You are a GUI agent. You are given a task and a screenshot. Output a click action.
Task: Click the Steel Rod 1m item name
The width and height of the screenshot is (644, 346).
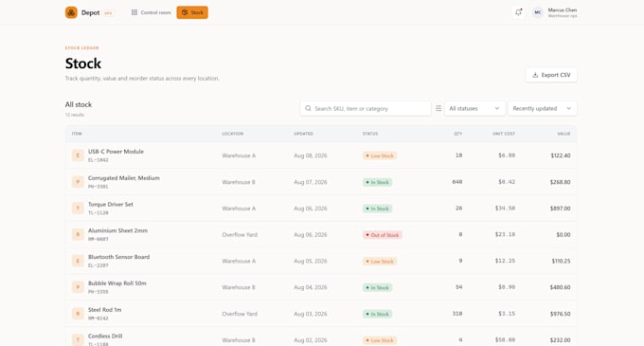point(104,310)
